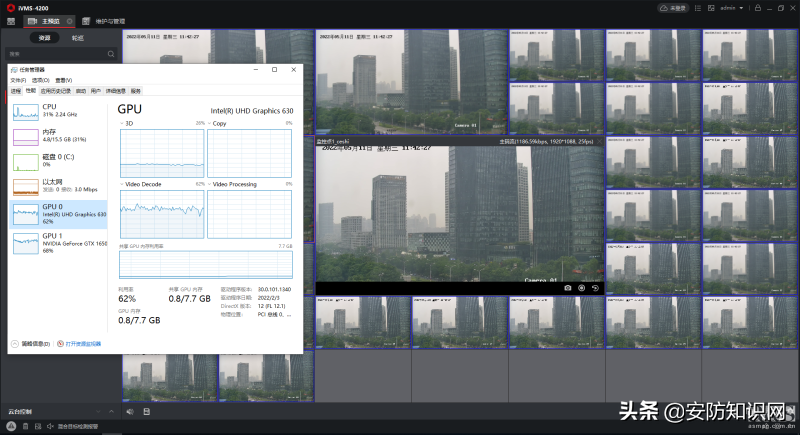Switch to 应用历史记录 tab in Task Manager
Image resolution: width=800 pixels, height=435 pixels.
[56, 91]
